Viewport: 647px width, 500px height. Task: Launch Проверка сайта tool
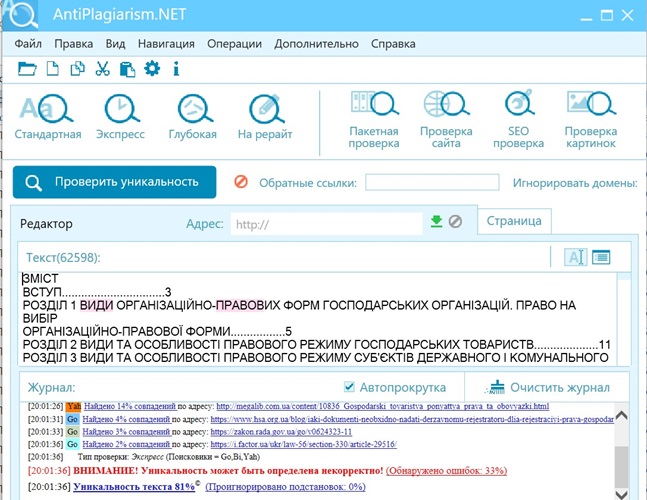(446, 120)
